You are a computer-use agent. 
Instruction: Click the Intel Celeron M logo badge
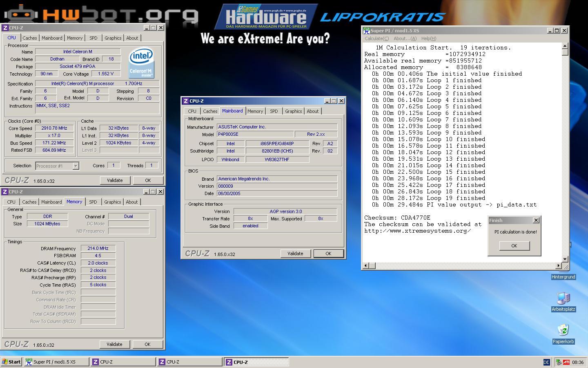pyautogui.click(x=141, y=63)
